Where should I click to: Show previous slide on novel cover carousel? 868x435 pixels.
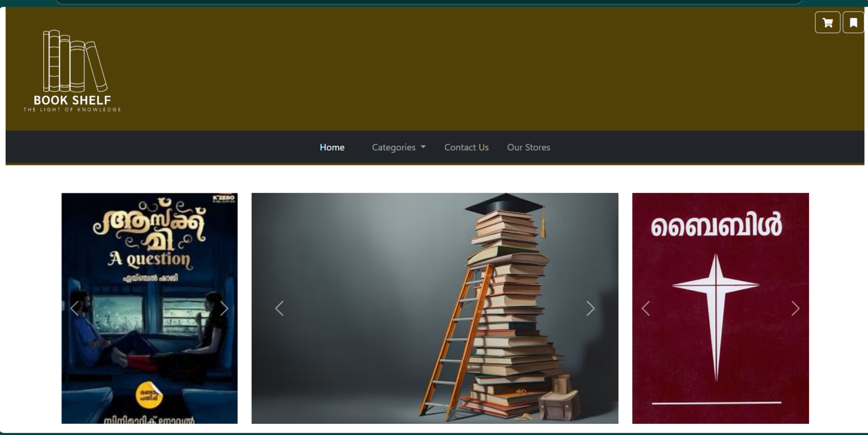tap(75, 308)
